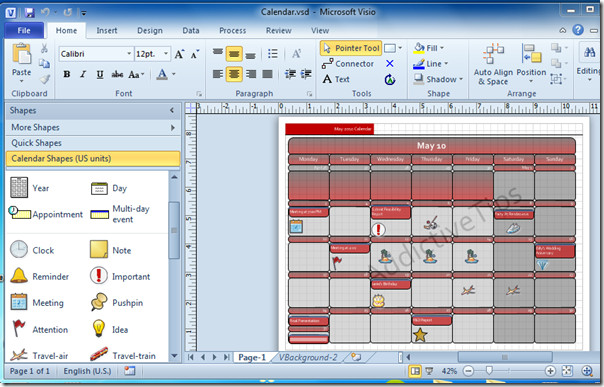Open the font size dropdown
Viewport: 604px width, 387px height.
[x=166, y=54]
